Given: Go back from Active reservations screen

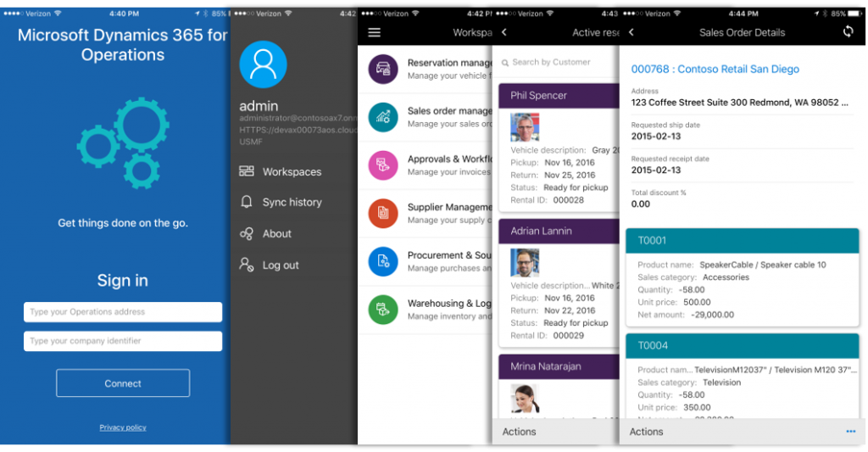Looking at the screenshot, I should (x=504, y=32).
